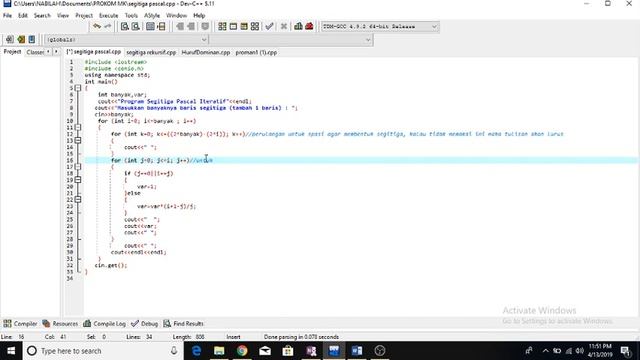Show hidden system tray icons chevron
640x360 pixels.
(x=545, y=351)
